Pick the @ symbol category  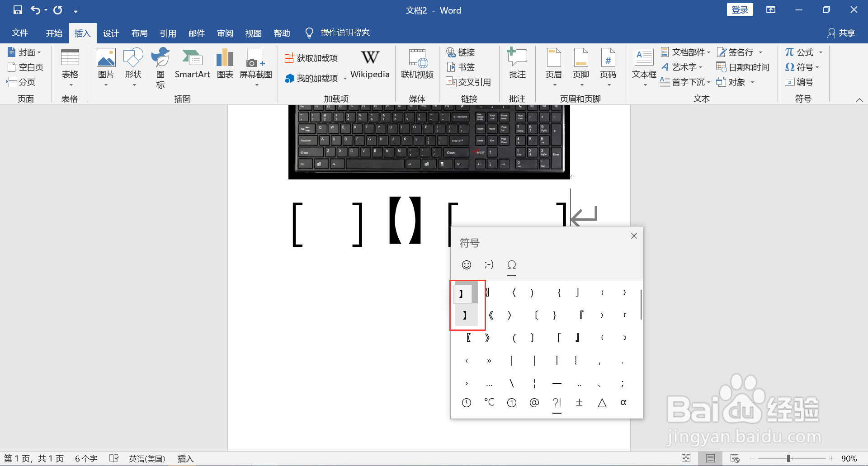534,402
